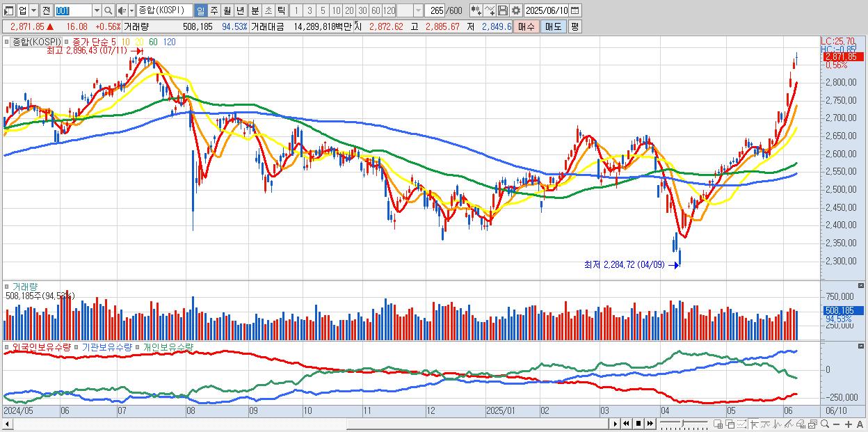This screenshot has height=432, width=868.
Task: Toggle the crosshair cursor icon
Action: click(754, 424)
